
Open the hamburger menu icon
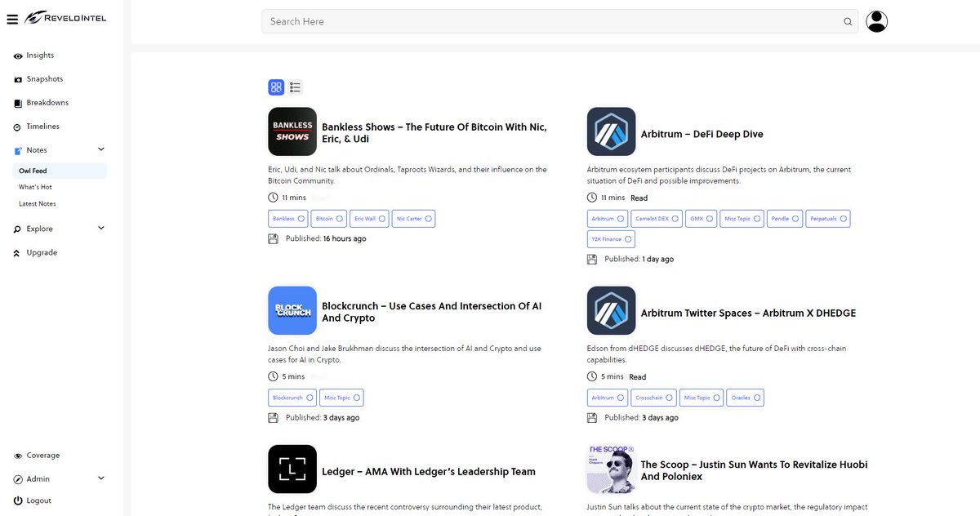[12, 18]
